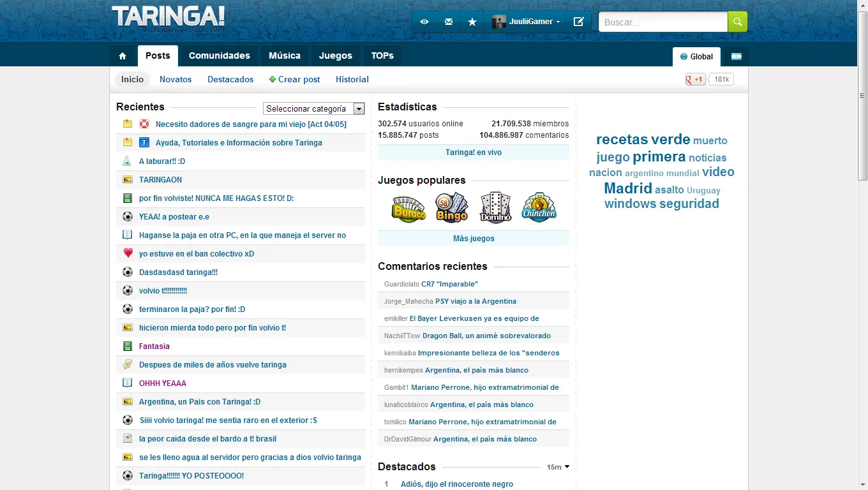Select the Global tab
This screenshot has width=868, height=490.
coord(696,56)
